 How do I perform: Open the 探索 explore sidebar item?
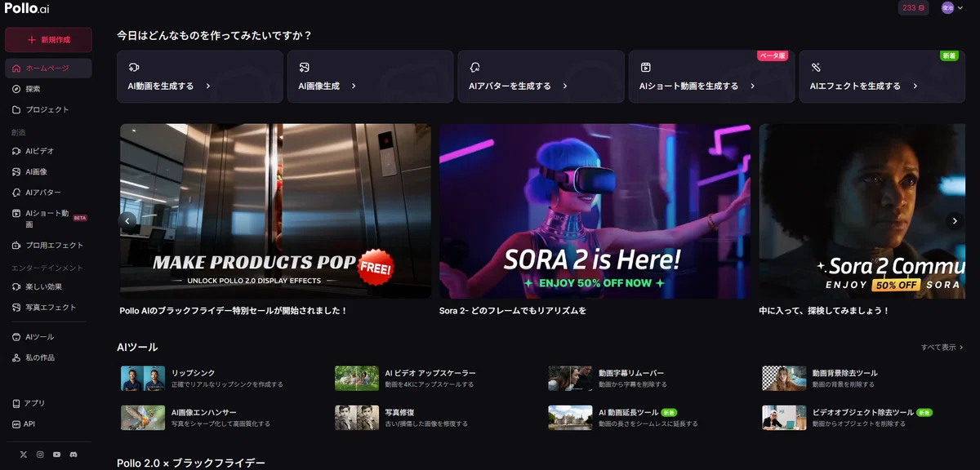[48, 89]
